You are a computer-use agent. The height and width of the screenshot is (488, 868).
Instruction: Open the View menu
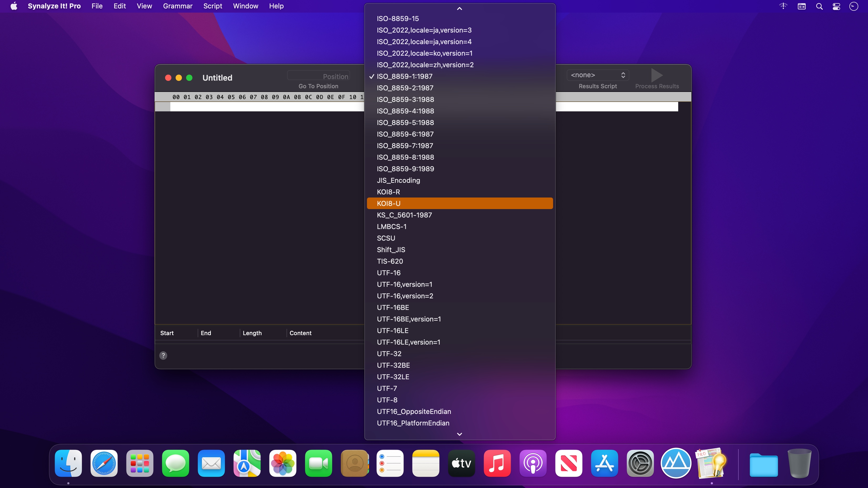144,6
